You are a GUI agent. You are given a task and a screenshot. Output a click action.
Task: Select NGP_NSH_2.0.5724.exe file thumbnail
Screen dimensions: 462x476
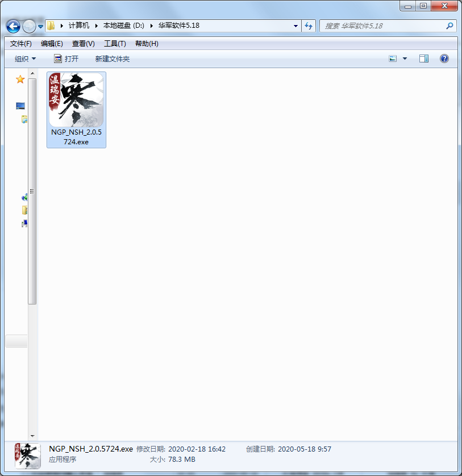click(x=76, y=100)
